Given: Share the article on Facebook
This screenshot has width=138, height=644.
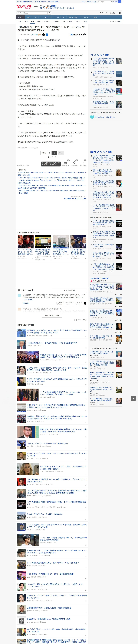Looking at the screenshot, I should (x=47, y=35).
